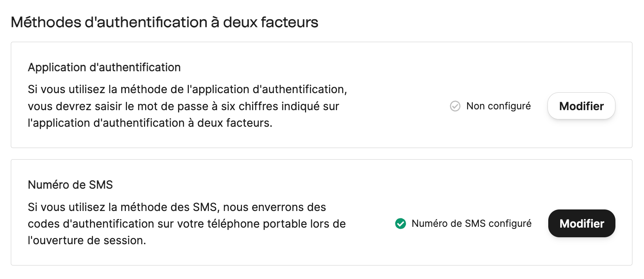Select the circular status badge in the authenticator card
This screenshot has height=279, width=644.
point(456,106)
